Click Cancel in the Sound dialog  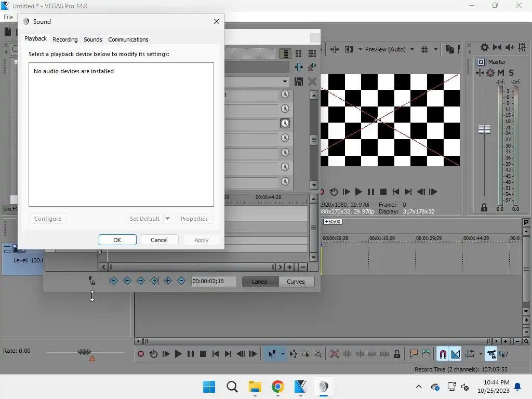159,240
